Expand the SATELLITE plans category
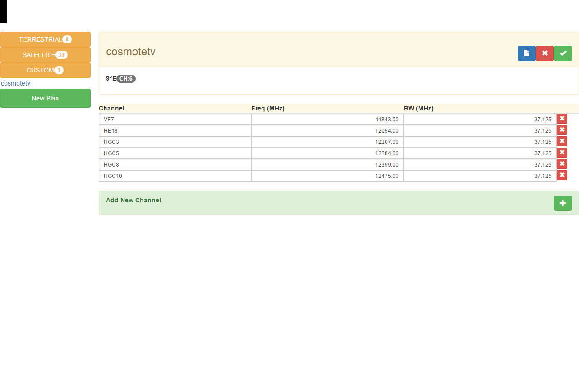586x392 pixels. click(x=45, y=55)
